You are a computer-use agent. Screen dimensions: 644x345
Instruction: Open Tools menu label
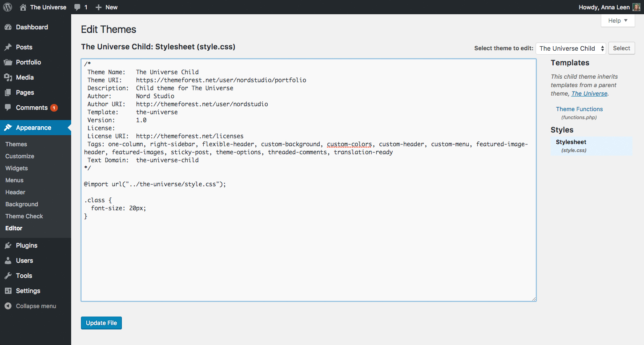24,276
